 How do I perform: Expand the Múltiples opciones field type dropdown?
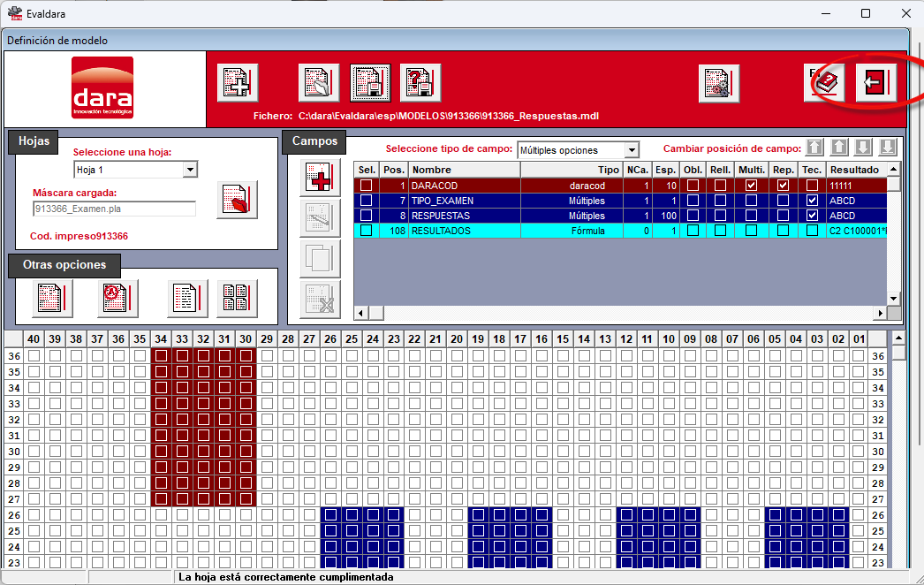click(x=632, y=150)
